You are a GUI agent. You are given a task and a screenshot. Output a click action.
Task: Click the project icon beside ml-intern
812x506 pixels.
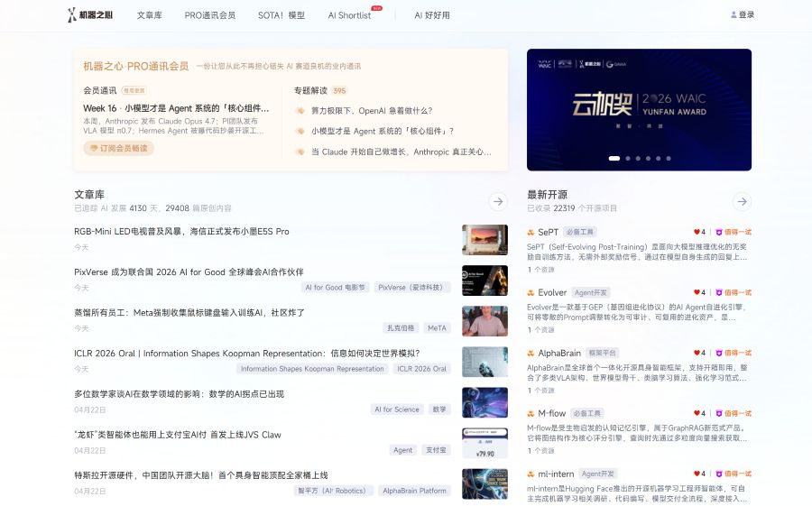(531, 474)
